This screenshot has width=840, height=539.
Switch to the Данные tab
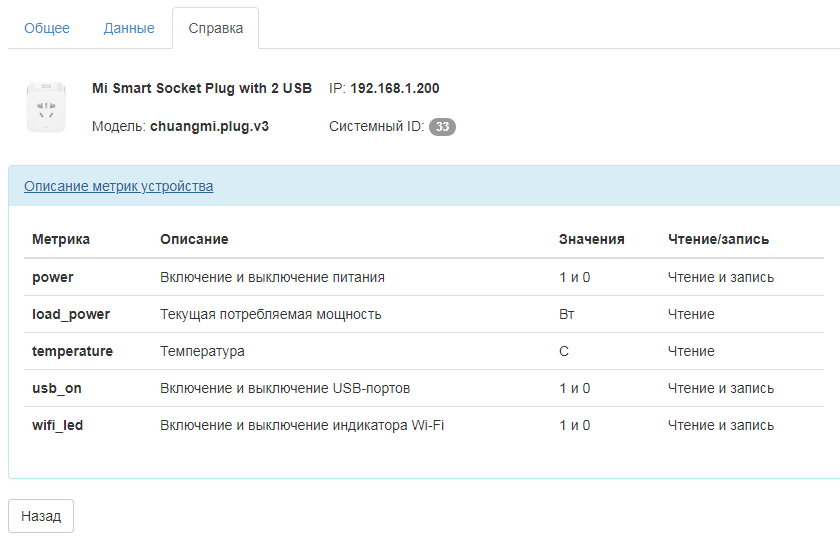[x=129, y=28]
